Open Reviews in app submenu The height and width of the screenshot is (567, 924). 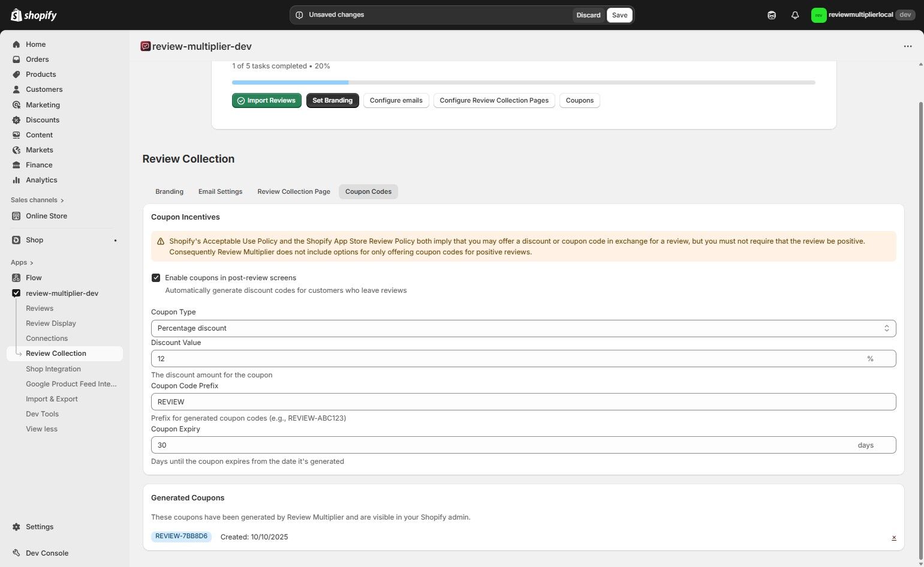[x=40, y=308]
